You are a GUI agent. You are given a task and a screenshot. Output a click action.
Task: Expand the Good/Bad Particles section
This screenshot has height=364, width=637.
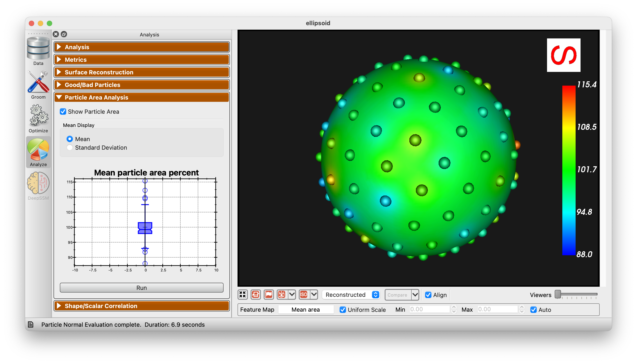tap(142, 85)
